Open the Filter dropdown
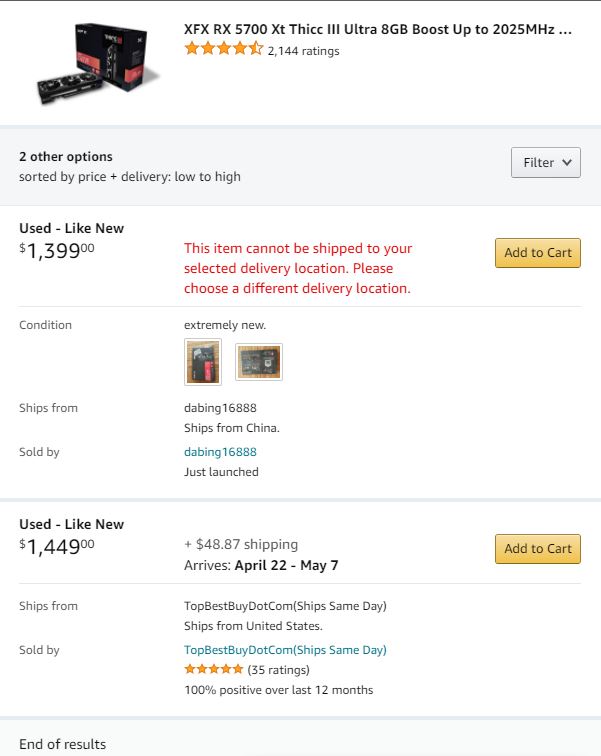This screenshot has height=756, width=601. point(545,163)
